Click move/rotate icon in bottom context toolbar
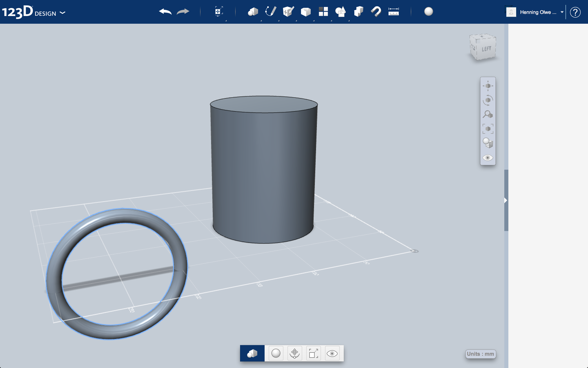The width and height of the screenshot is (588, 368). tap(294, 353)
